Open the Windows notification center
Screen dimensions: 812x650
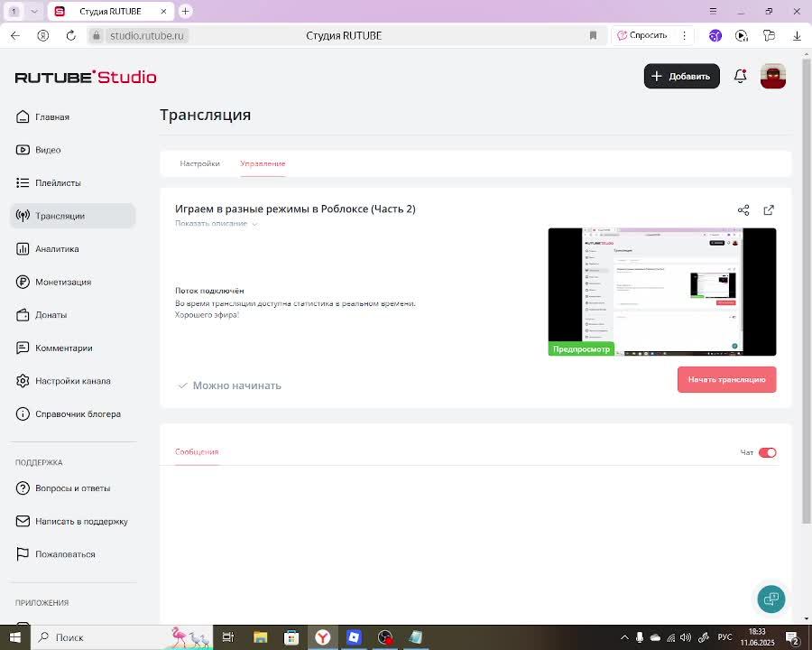(792, 637)
